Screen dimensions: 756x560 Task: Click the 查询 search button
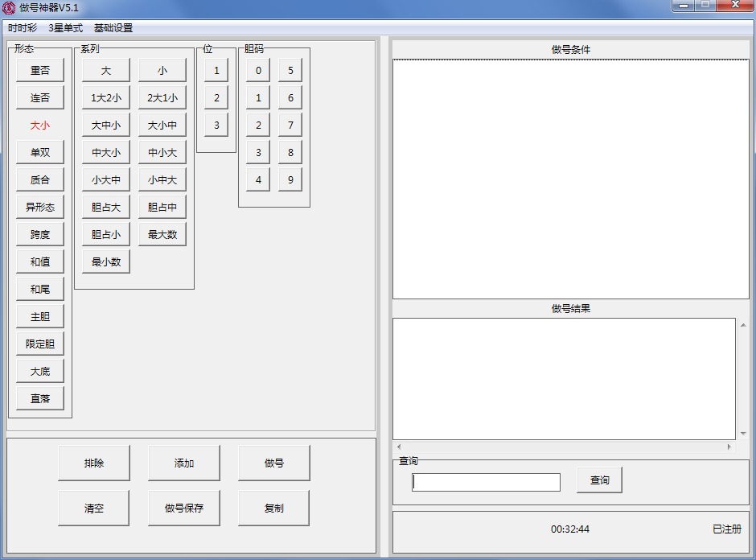(x=599, y=480)
